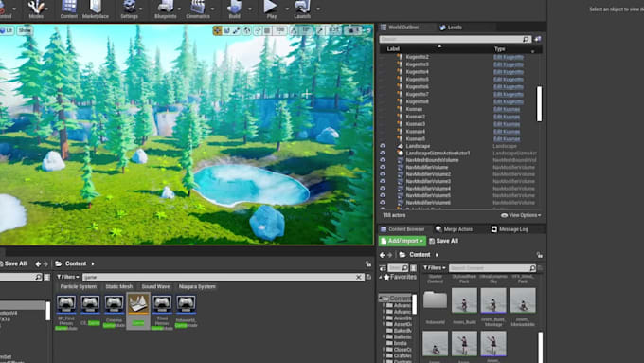
Task: Click the Blueprints toolbar icon
Action: (x=165, y=9)
